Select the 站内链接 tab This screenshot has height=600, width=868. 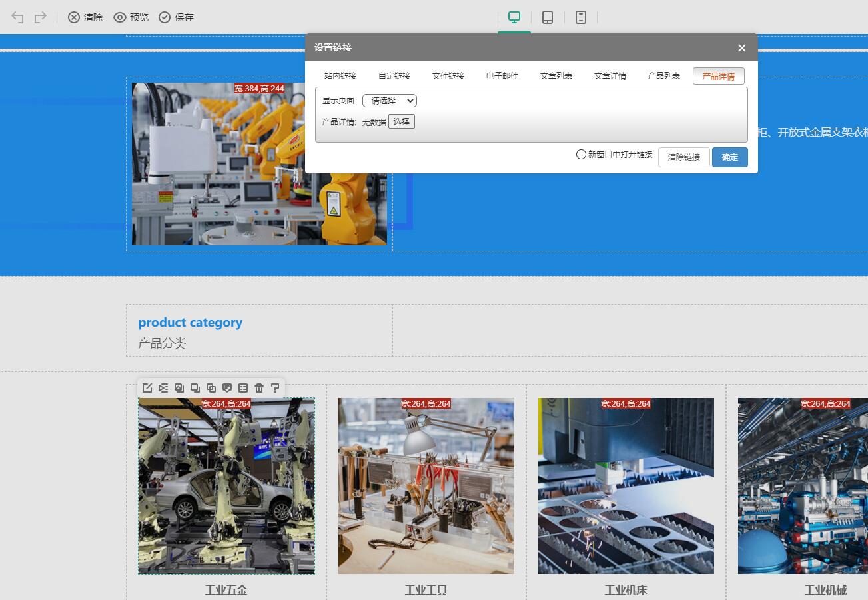point(340,76)
